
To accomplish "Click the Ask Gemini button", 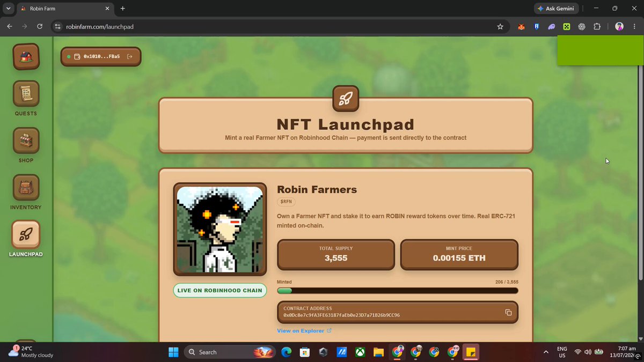I will tap(557, 9).
